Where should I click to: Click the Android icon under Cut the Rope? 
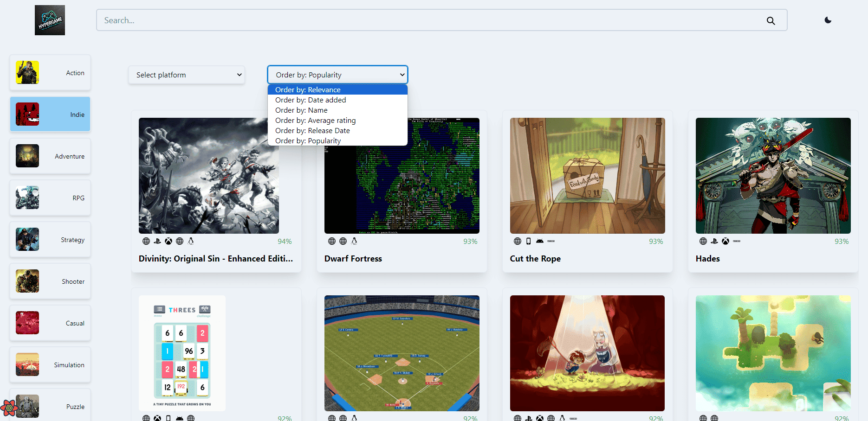tap(540, 241)
